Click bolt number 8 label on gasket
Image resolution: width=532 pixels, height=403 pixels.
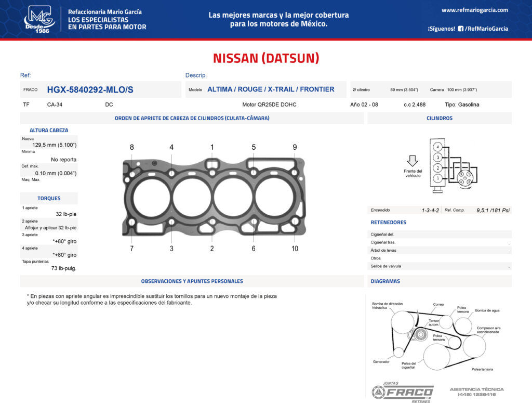click(x=131, y=147)
